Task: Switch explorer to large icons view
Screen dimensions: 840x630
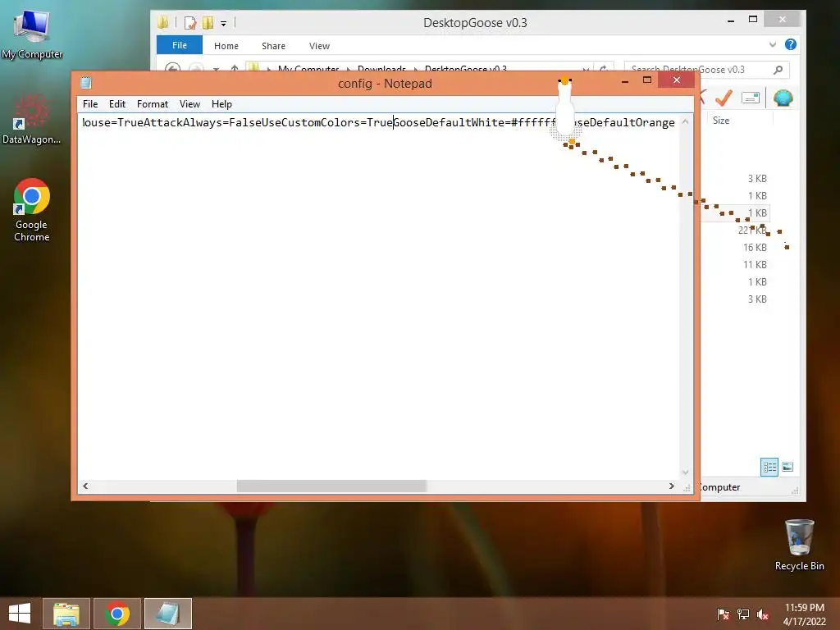Action: pyautogui.click(x=787, y=467)
